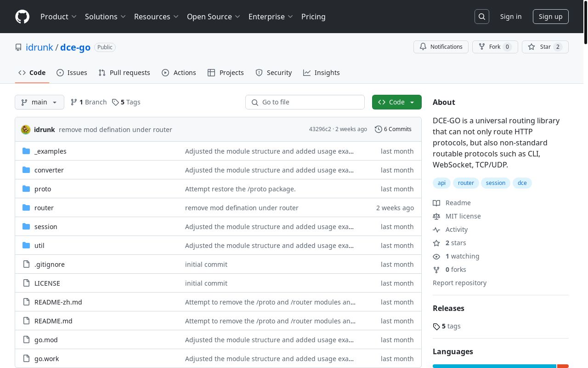The height and width of the screenshot is (368, 588).
Task: Open the Insights tab
Action: coord(322,73)
